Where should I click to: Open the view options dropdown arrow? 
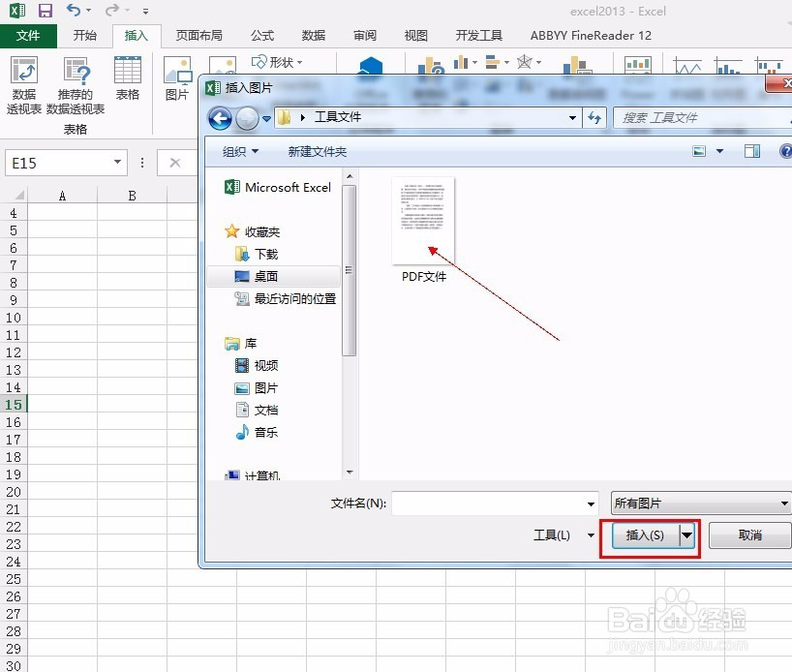(719, 150)
